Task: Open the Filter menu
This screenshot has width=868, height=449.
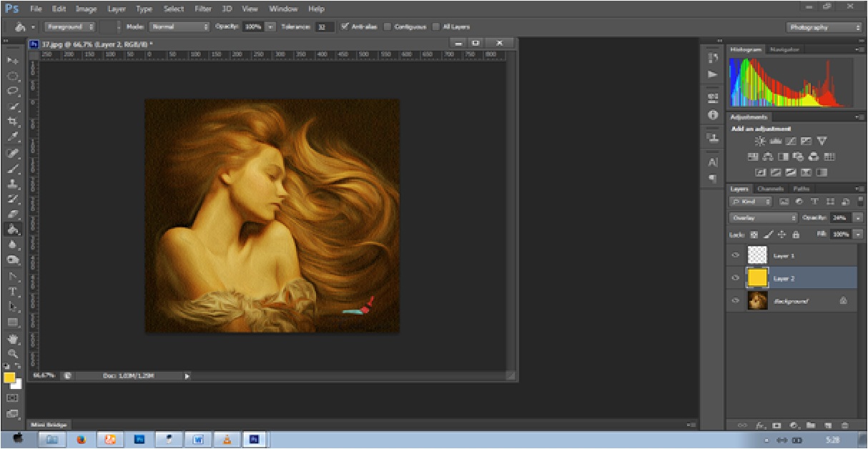Action: [x=202, y=9]
